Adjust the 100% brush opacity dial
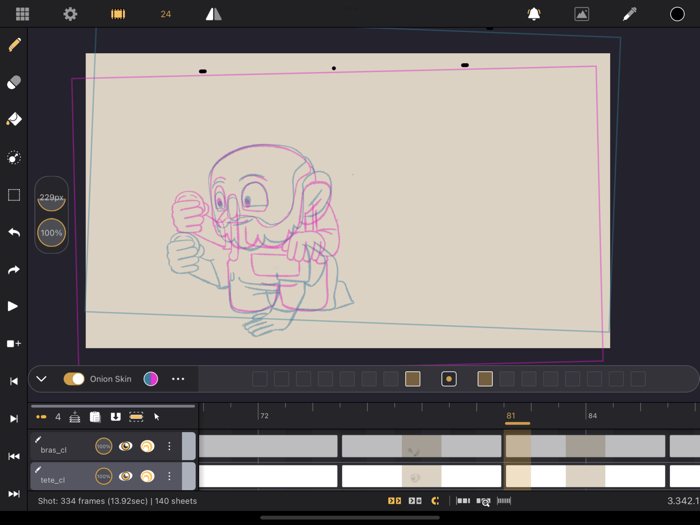Viewport: 700px width, 525px height. coord(51,233)
